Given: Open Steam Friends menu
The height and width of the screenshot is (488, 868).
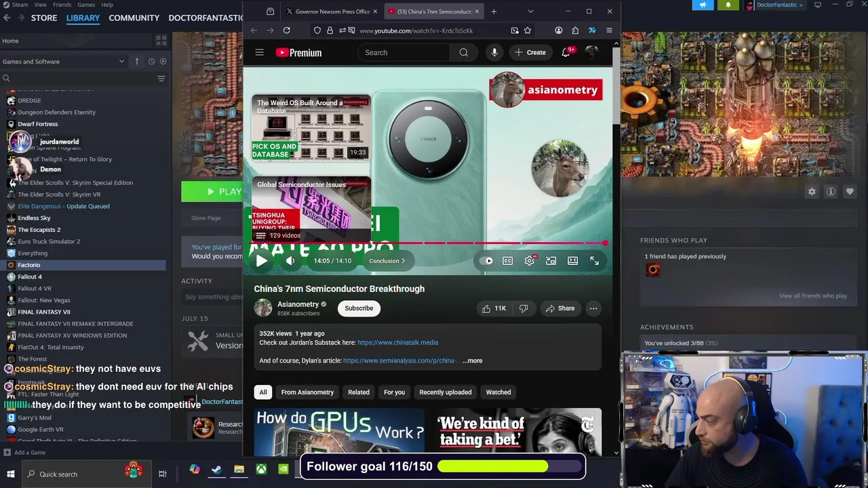Looking at the screenshot, I should [62, 5].
